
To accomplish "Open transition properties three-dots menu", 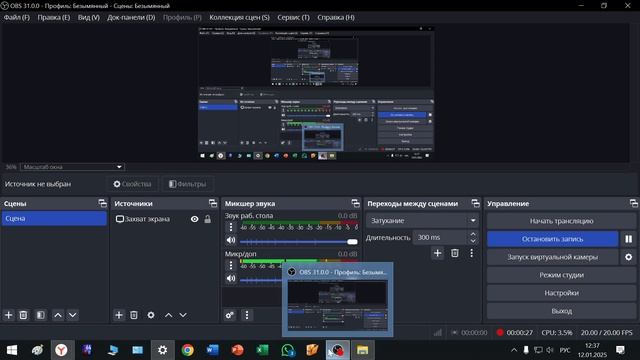I will [x=471, y=253].
